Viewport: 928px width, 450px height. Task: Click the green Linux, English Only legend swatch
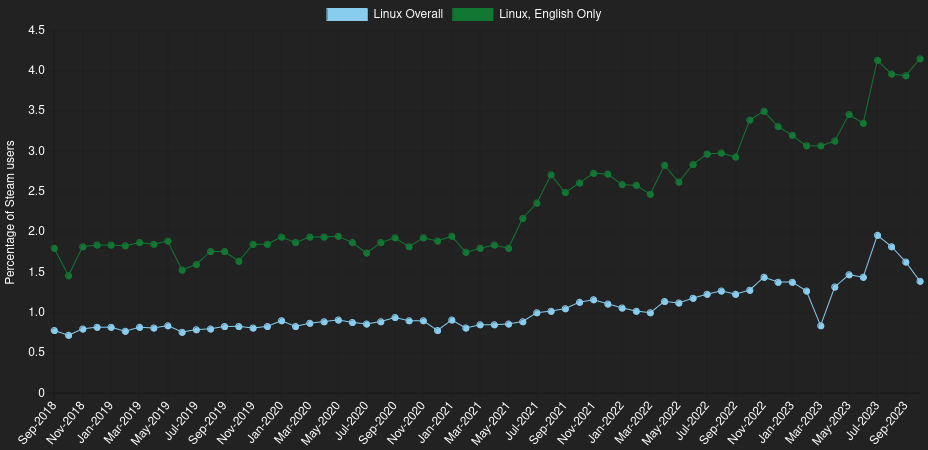coord(472,14)
